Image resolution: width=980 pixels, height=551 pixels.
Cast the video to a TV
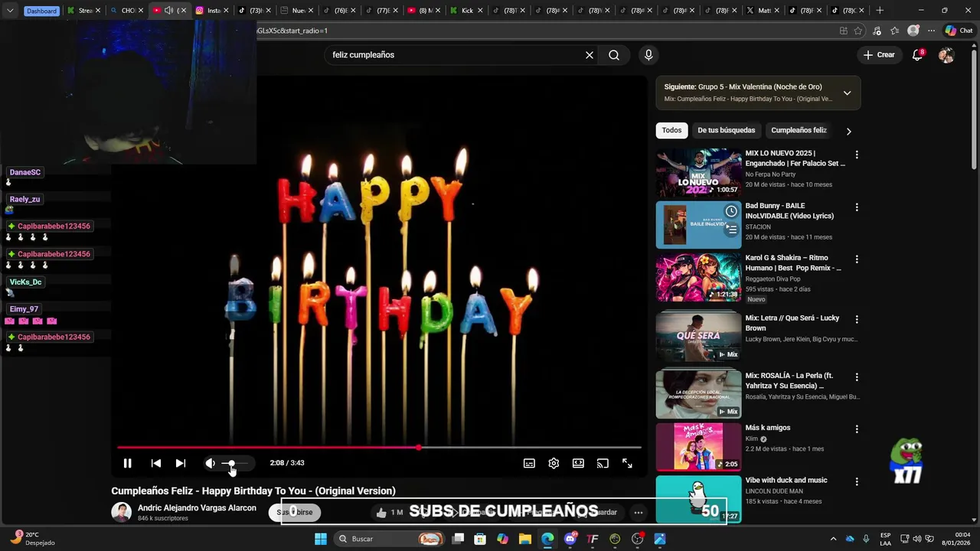tap(603, 463)
